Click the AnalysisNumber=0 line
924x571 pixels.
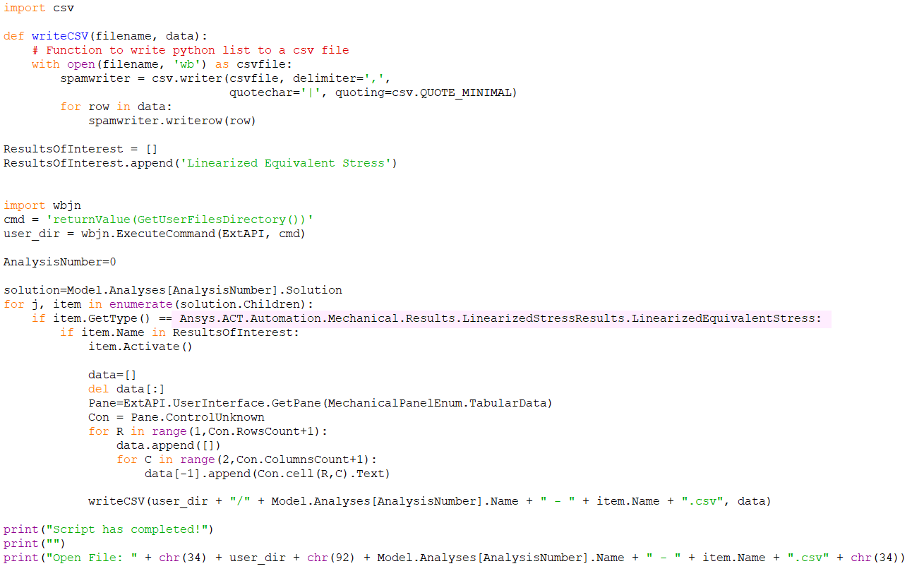(x=59, y=262)
